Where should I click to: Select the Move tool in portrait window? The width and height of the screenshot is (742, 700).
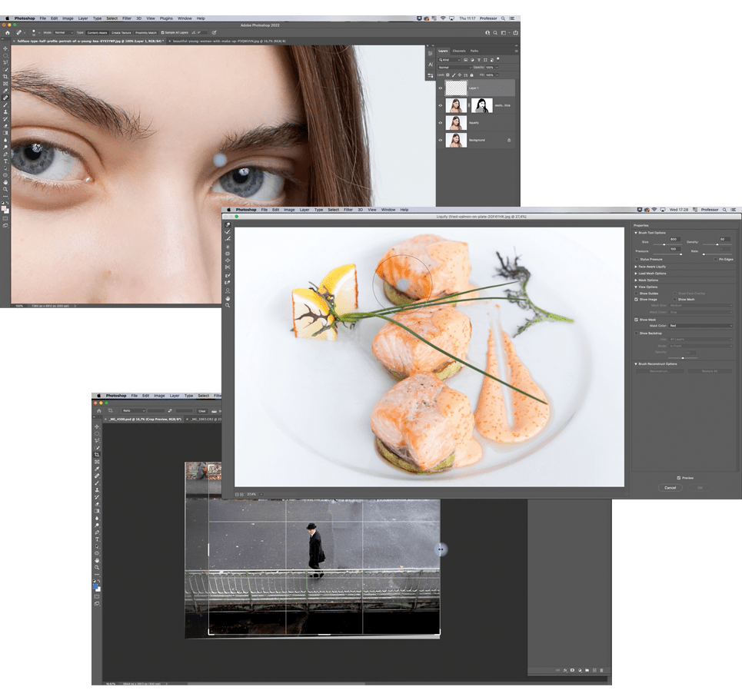click(5, 48)
